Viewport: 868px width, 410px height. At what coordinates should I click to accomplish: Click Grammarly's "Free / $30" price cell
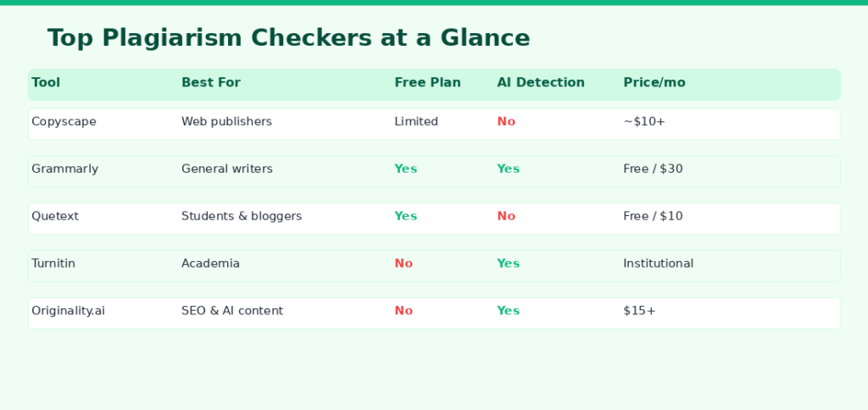pos(653,169)
